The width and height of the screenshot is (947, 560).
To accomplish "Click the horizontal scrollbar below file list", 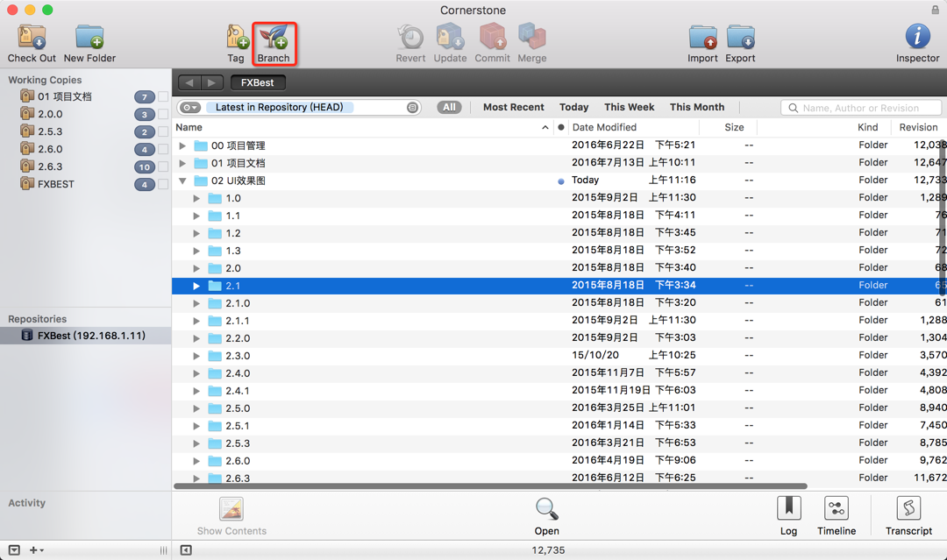I will pos(490,486).
